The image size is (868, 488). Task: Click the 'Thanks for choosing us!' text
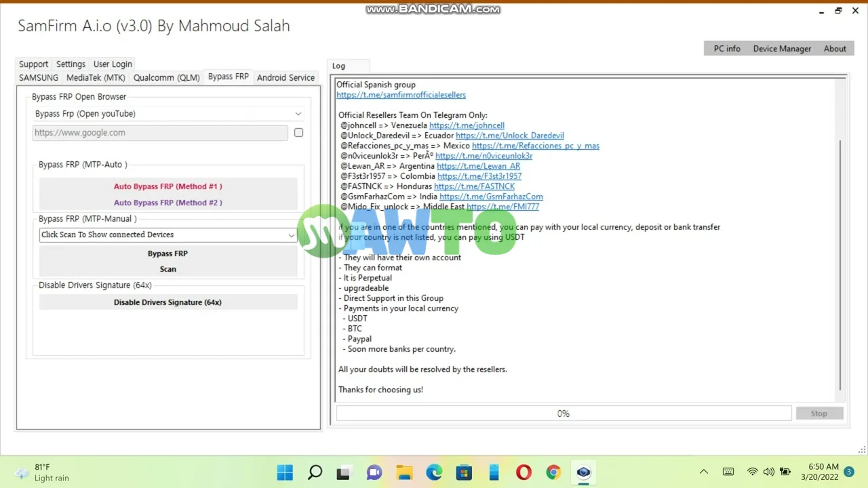click(380, 390)
